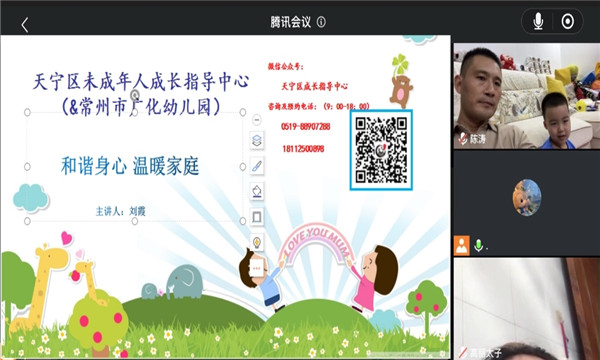Viewport: 600px width, 360px height.
Task: Click the red label 微信公众号：
Action: (x=286, y=67)
